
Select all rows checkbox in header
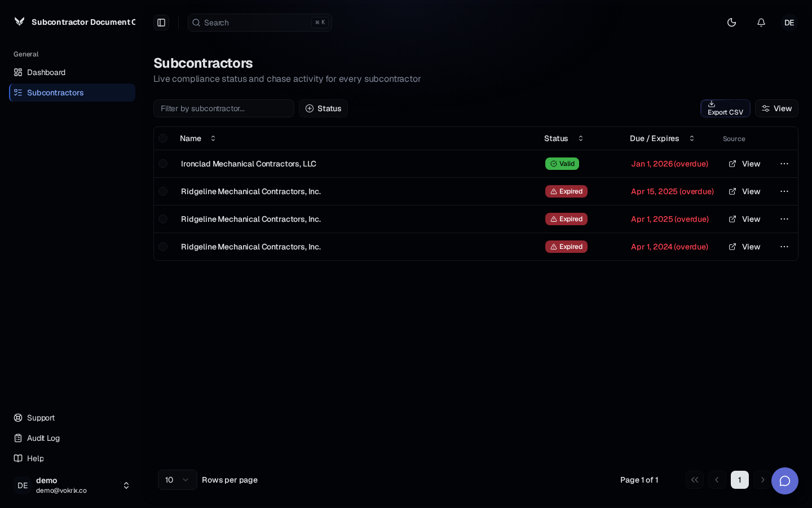point(163,138)
